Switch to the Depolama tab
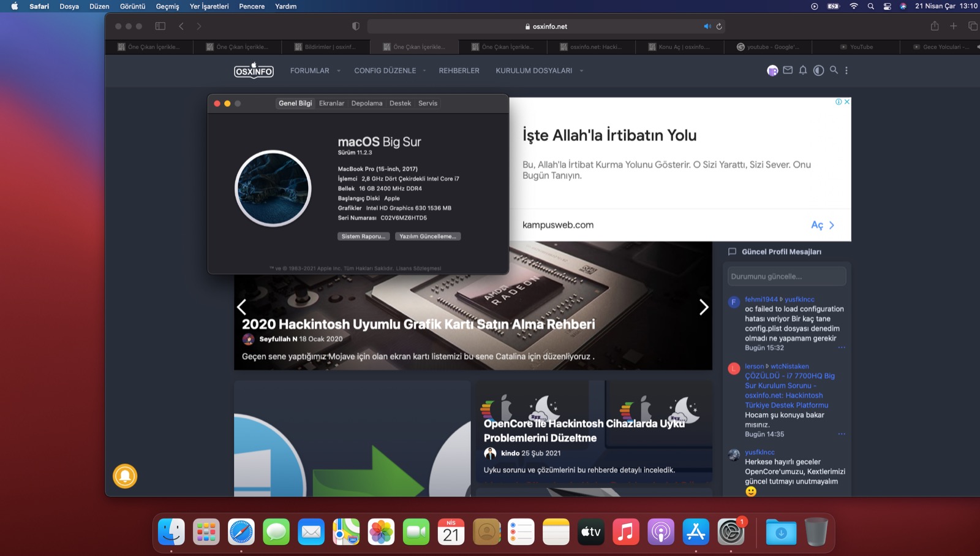Viewport: 980px width, 556px height. [367, 103]
